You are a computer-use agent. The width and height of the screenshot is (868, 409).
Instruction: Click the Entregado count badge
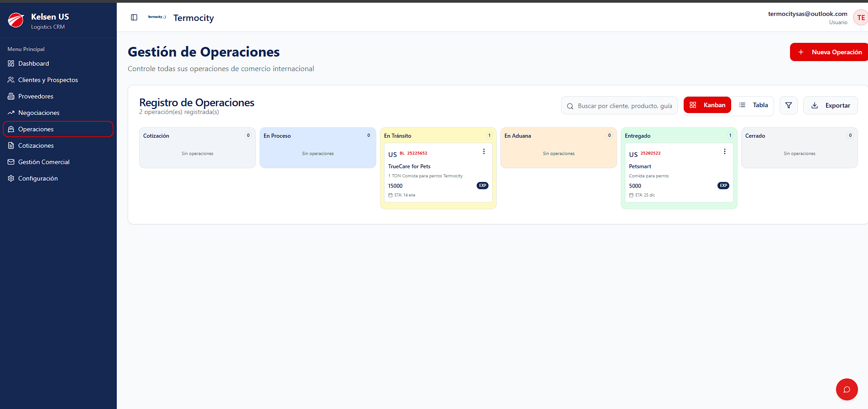730,135
